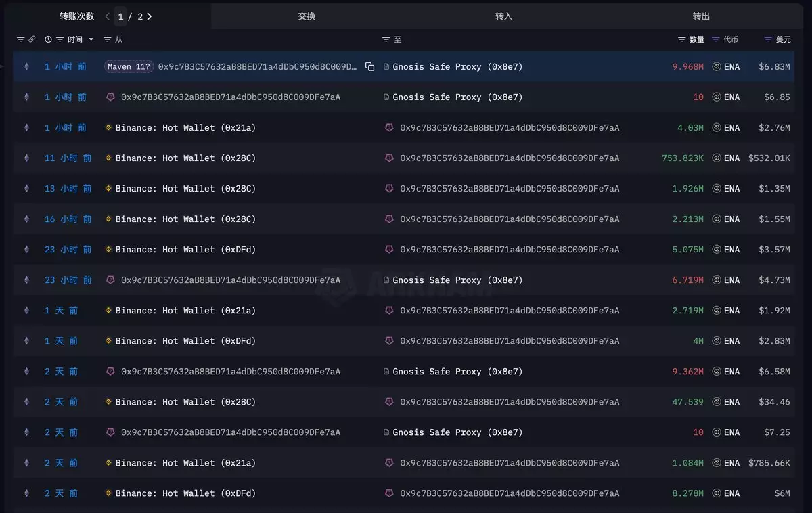This screenshot has height=513, width=812.
Task: Open the sender address on the 6.719M row
Action: 231,280
